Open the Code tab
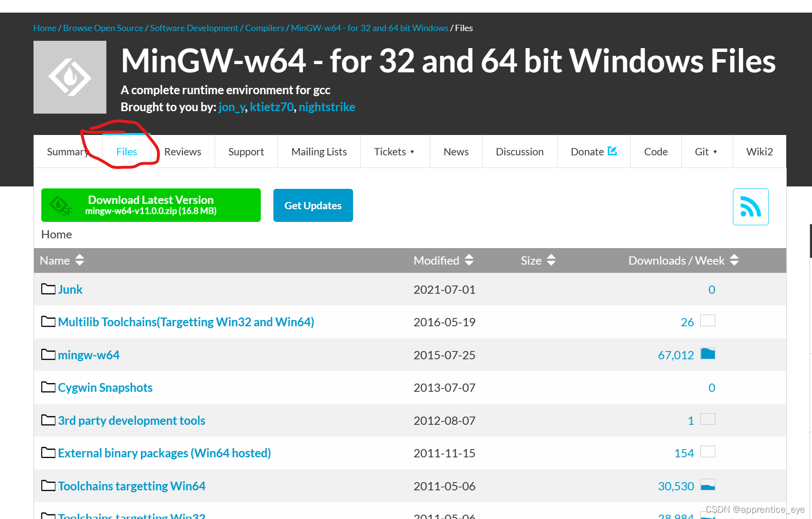 tap(656, 151)
